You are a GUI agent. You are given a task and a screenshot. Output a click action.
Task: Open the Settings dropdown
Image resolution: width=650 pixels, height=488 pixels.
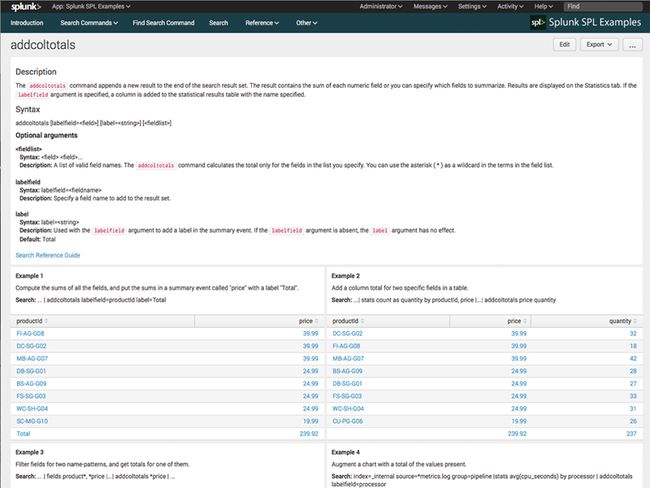(472, 7)
